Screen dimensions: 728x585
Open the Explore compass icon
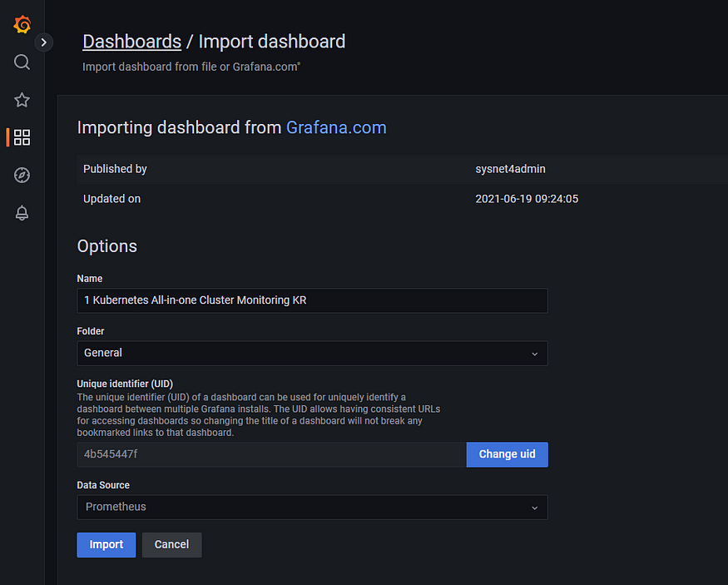22,175
